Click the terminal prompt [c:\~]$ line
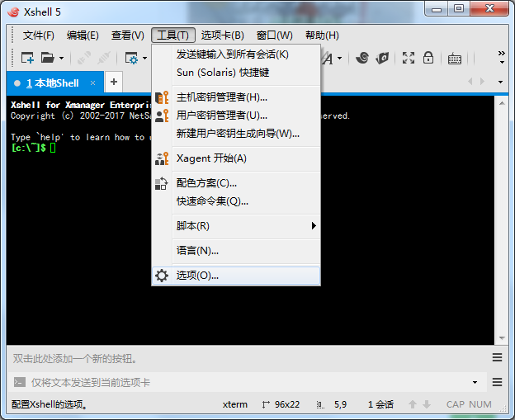 [33, 148]
